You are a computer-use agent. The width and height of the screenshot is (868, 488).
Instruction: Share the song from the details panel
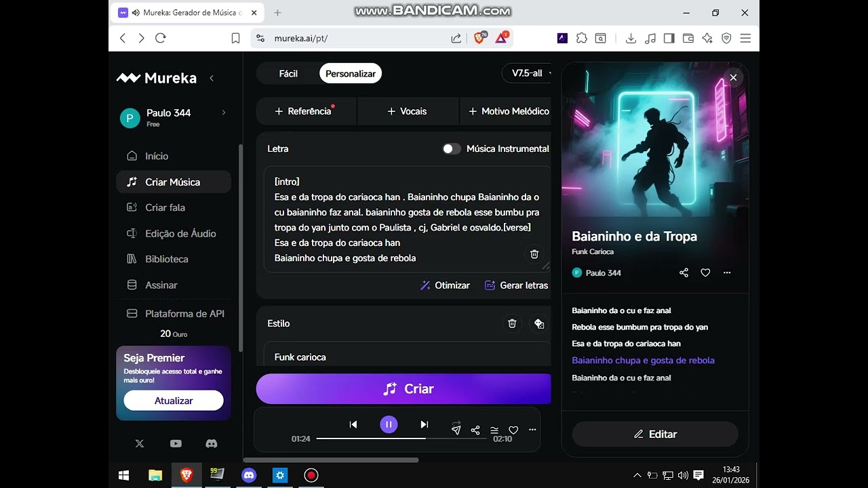(684, 272)
